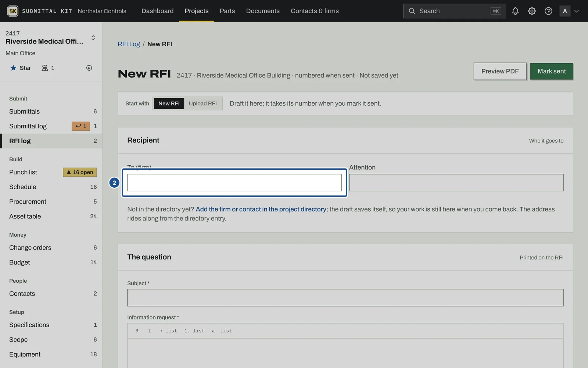Go to the Dashboard tab

pos(157,11)
